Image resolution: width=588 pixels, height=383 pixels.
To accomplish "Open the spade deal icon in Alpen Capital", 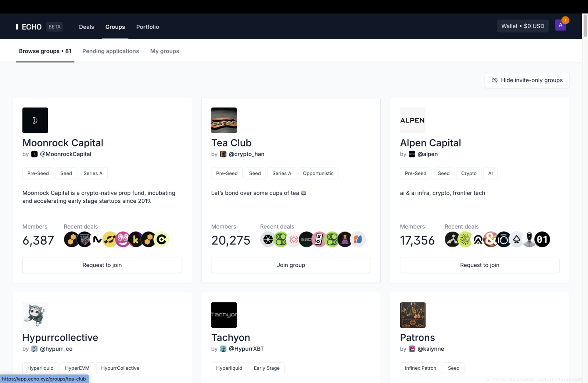I will 516,240.
